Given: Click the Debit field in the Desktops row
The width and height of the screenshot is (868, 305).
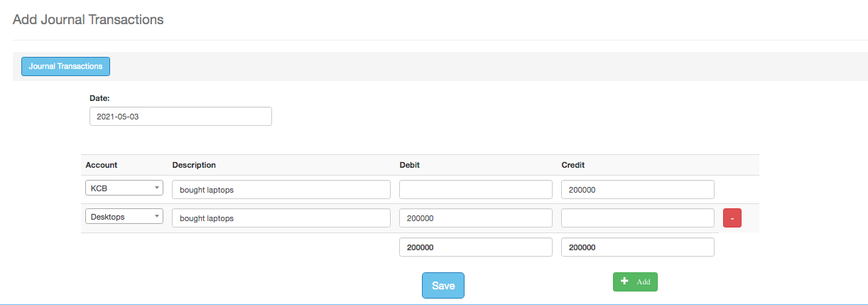Looking at the screenshot, I should click(x=475, y=218).
